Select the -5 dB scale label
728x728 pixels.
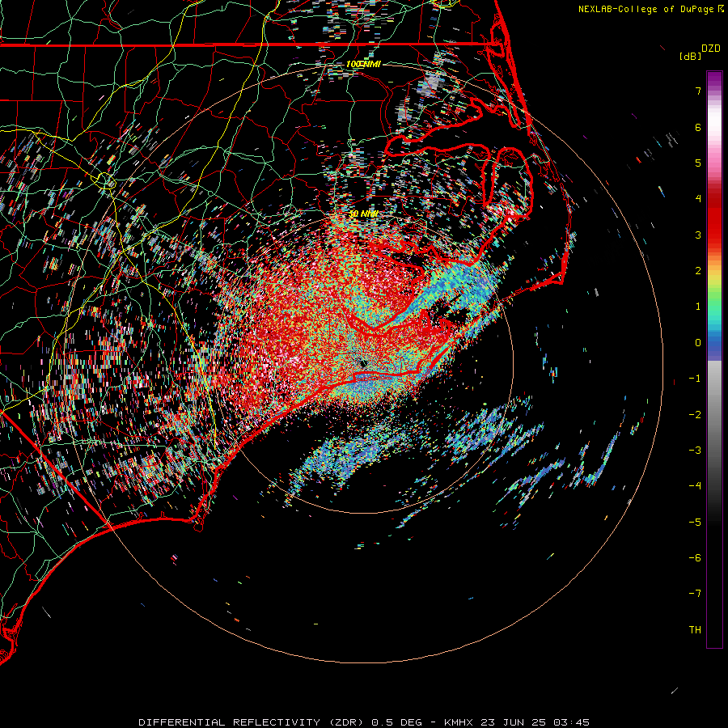coord(695,523)
